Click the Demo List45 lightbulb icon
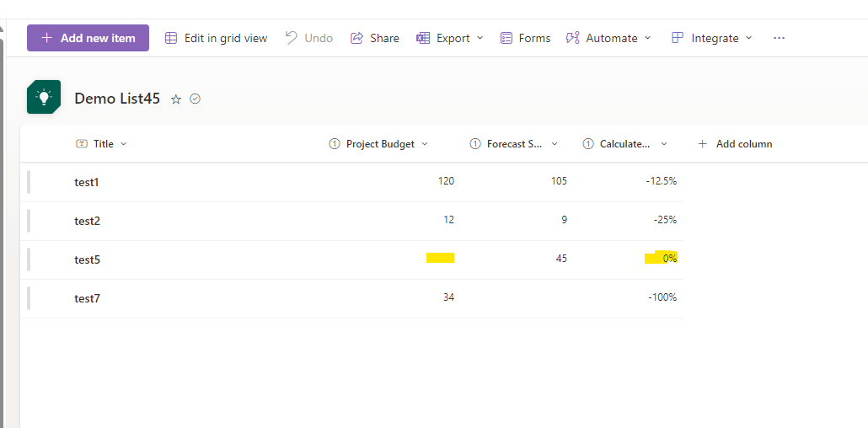868x428 pixels. tap(44, 97)
